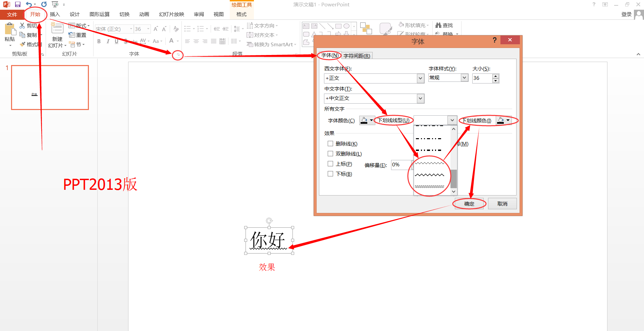
Task: Click the 取消 Cancel button
Action: [502, 204]
